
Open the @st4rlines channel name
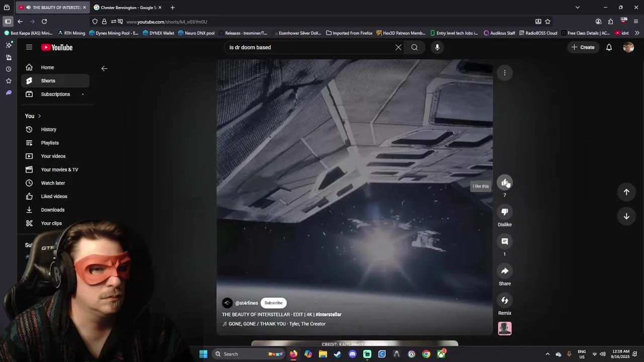click(247, 303)
